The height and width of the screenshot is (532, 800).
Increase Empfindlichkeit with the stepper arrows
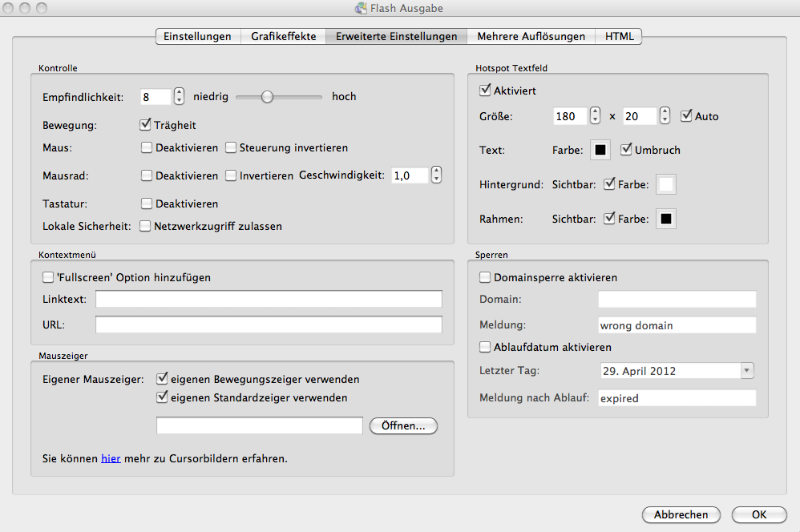tap(179, 92)
